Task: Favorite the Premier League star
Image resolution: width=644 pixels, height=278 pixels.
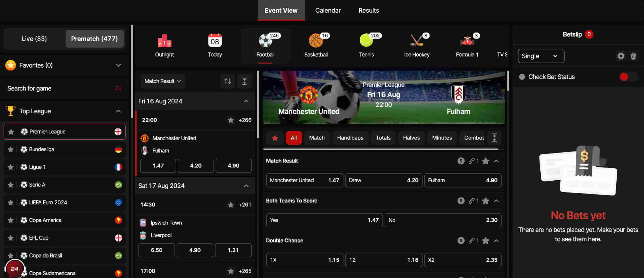Action: [11, 132]
